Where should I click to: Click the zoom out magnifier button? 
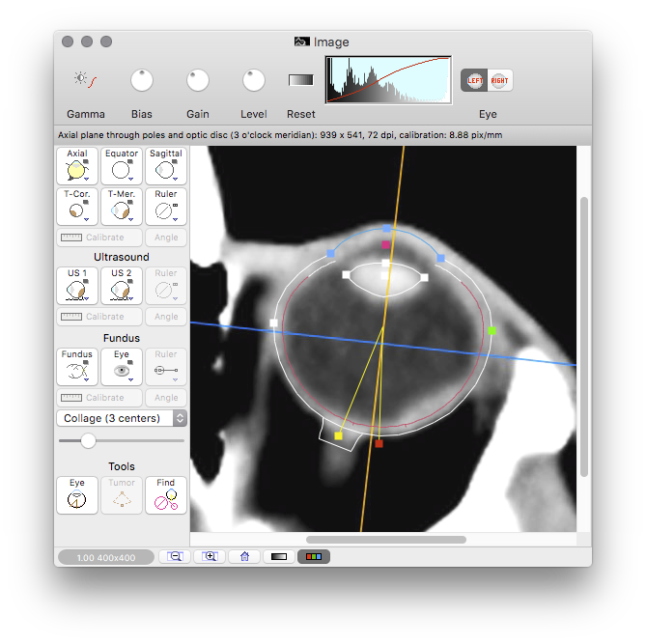(x=175, y=557)
